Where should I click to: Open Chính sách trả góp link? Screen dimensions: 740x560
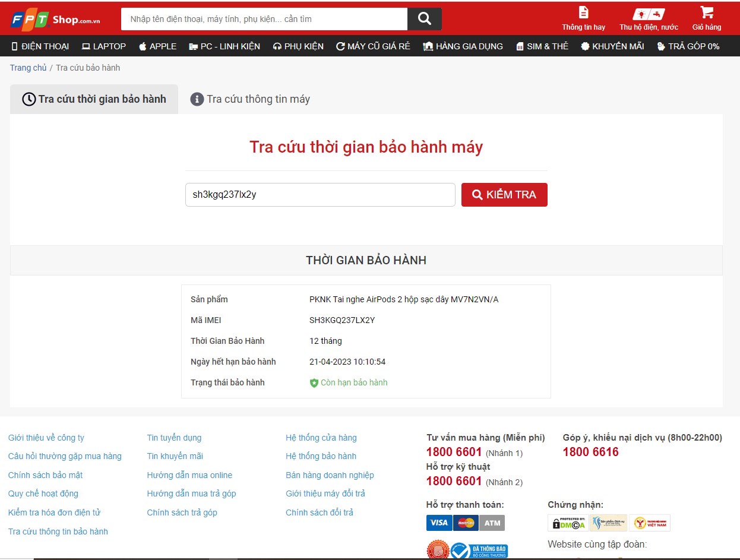[x=182, y=512]
